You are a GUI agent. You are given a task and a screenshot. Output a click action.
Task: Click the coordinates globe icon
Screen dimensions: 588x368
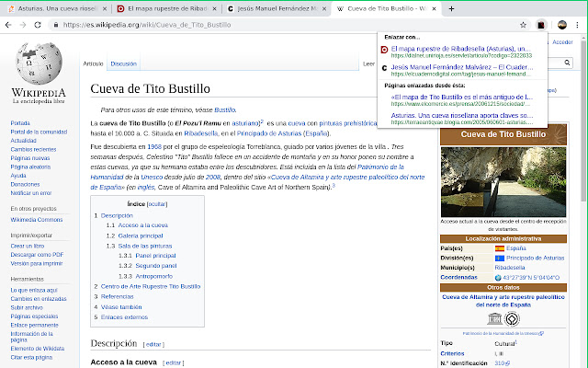pos(499,277)
